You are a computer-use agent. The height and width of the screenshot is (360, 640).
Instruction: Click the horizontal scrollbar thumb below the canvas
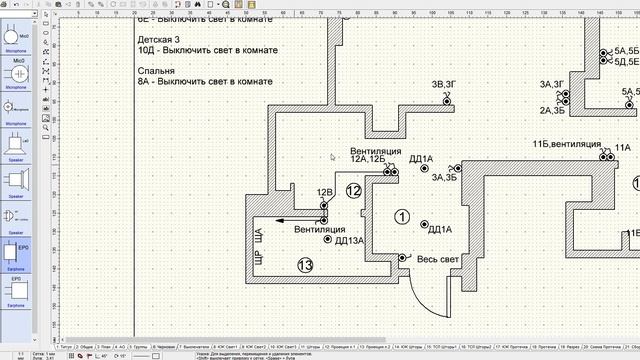[x=225, y=340]
